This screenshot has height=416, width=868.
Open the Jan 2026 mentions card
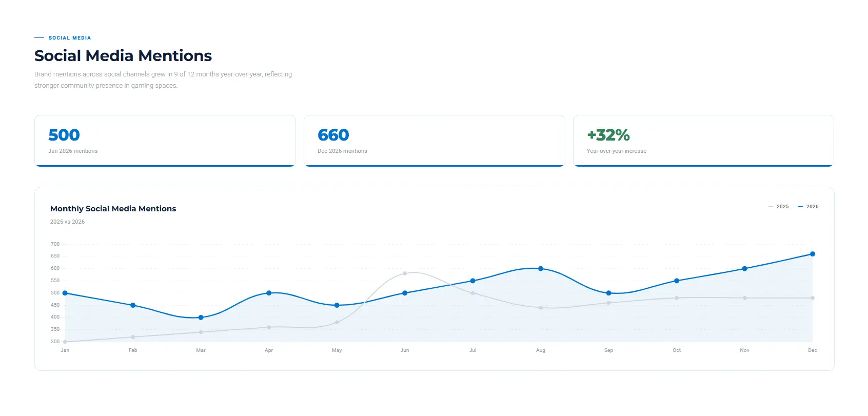(165, 141)
